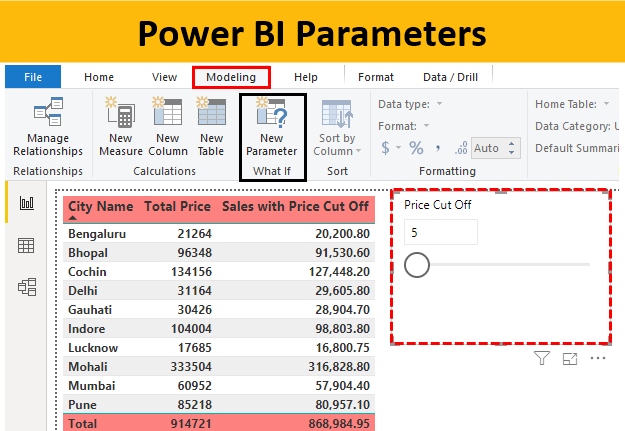Click Total Price value 333504
This screenshot has height=431, width=625.
point(191,367)
